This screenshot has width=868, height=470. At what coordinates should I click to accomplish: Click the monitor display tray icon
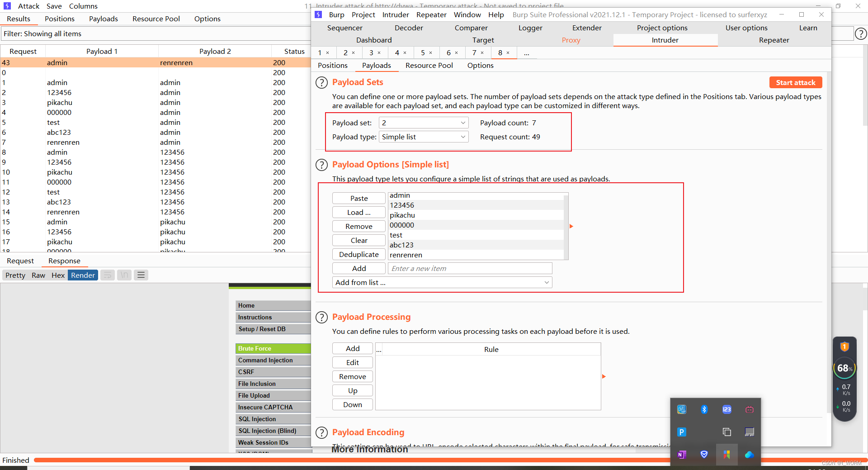click(x=749, y=432)
